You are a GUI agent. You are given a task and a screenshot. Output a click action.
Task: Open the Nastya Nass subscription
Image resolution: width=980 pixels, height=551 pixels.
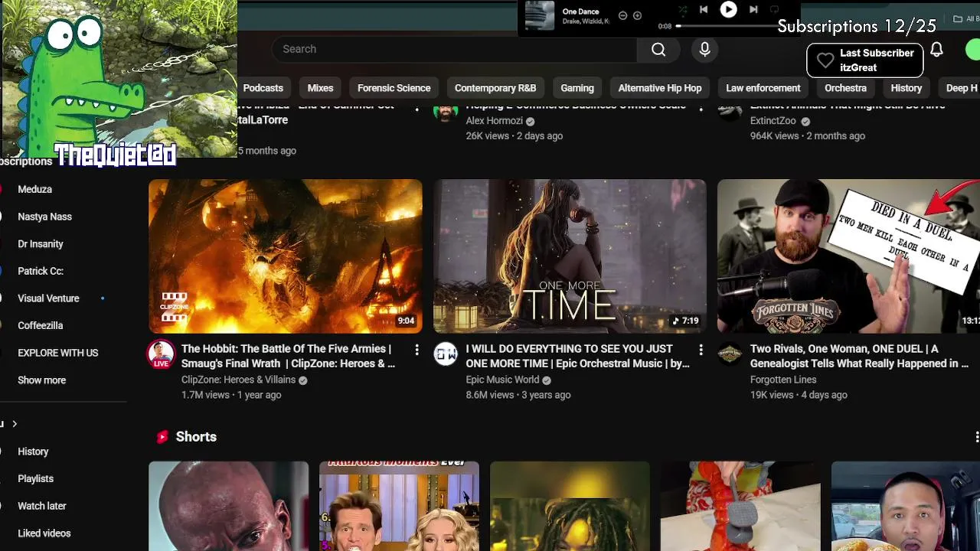coord(45,217)
